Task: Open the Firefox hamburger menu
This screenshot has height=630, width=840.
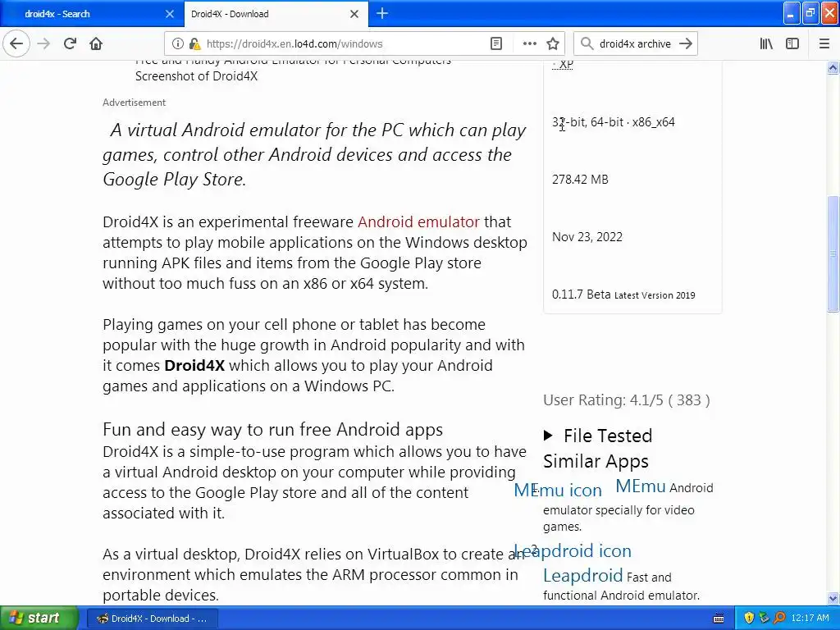Action: (x=824, y=44)
